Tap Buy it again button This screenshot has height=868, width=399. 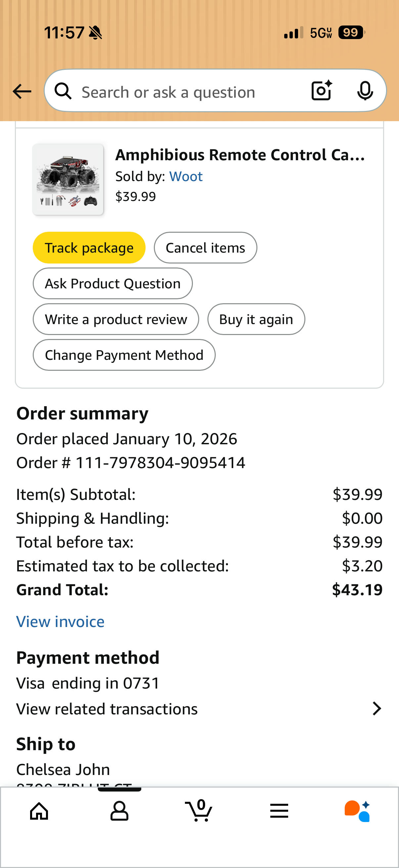tap(256, 319)
